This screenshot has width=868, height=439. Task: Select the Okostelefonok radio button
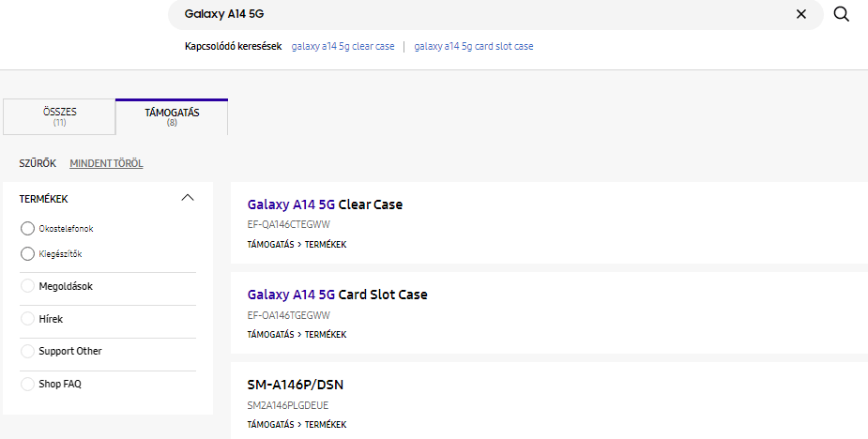(x=27, y=228)
